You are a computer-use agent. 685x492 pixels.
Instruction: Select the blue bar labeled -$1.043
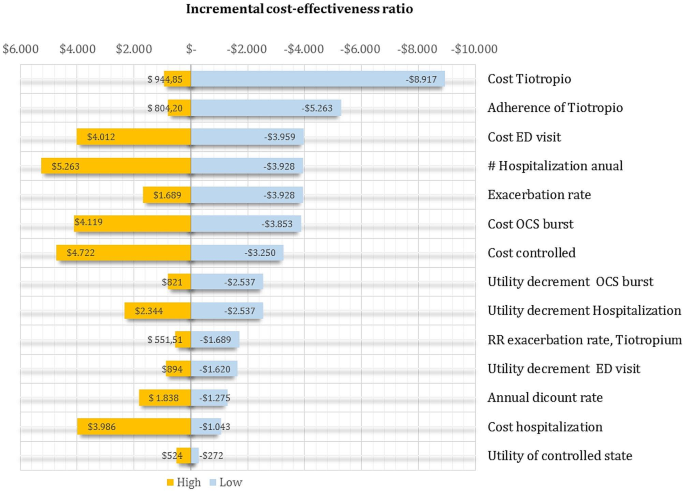coord(206,427)
